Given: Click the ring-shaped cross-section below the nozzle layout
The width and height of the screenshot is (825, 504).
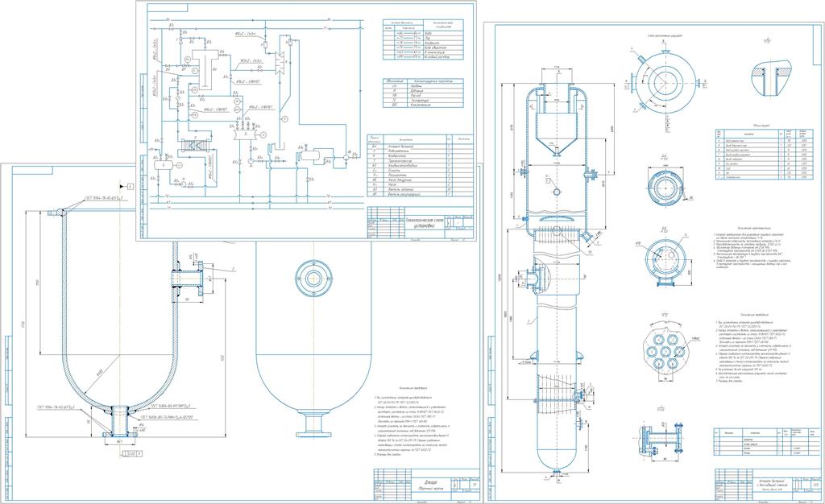Looking at the screenshot, I should (665, 188).
